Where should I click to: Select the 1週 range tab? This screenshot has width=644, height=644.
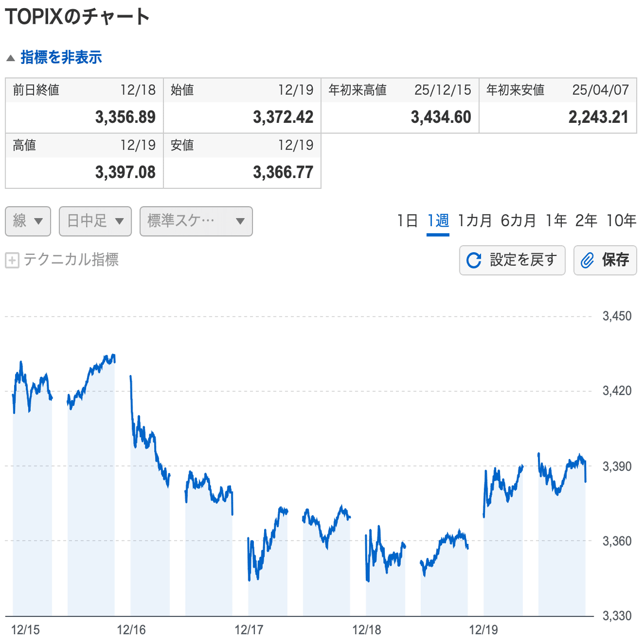pyautogui.click(x=438, y=221)
